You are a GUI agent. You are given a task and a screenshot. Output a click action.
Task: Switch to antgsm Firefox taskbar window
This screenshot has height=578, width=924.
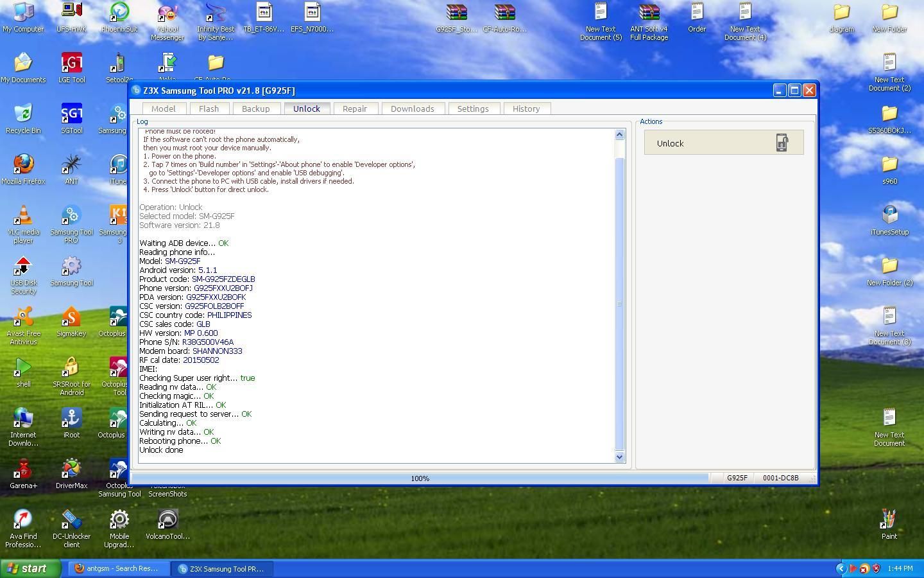click(119, 568)
